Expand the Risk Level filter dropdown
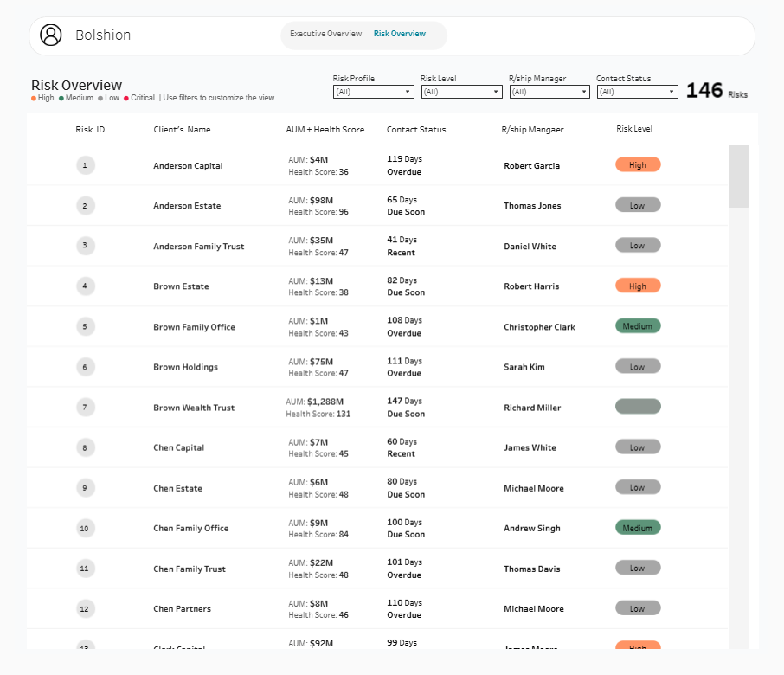Image resolution: width=784 pixels, height=675 pixels. coord(461,92)
